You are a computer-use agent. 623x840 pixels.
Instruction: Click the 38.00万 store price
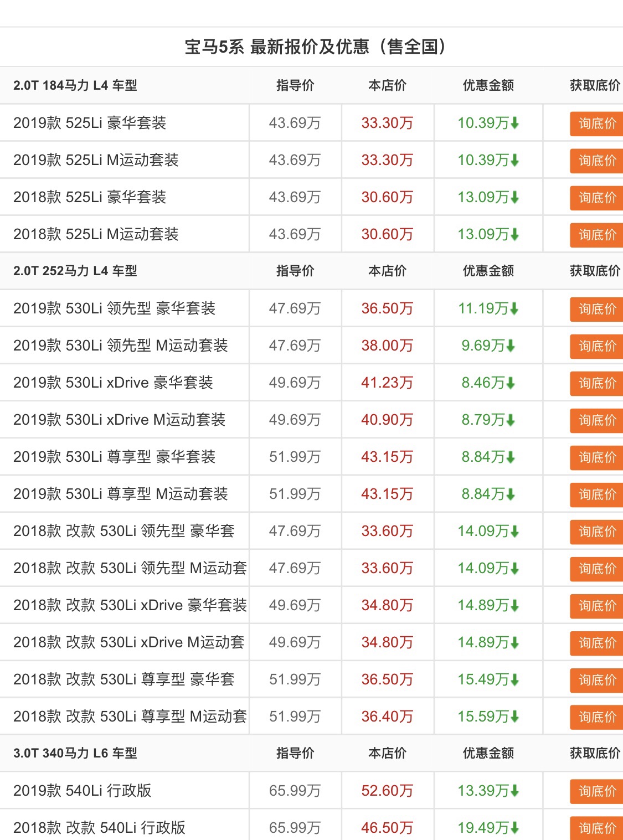tap(388, 346)
